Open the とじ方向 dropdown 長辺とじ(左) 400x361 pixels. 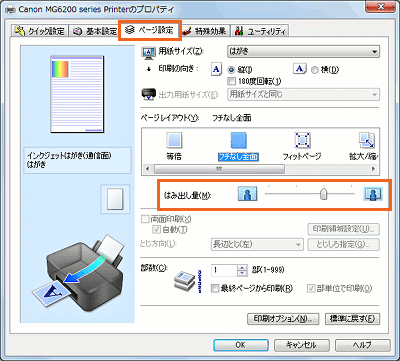coord(257,245)
